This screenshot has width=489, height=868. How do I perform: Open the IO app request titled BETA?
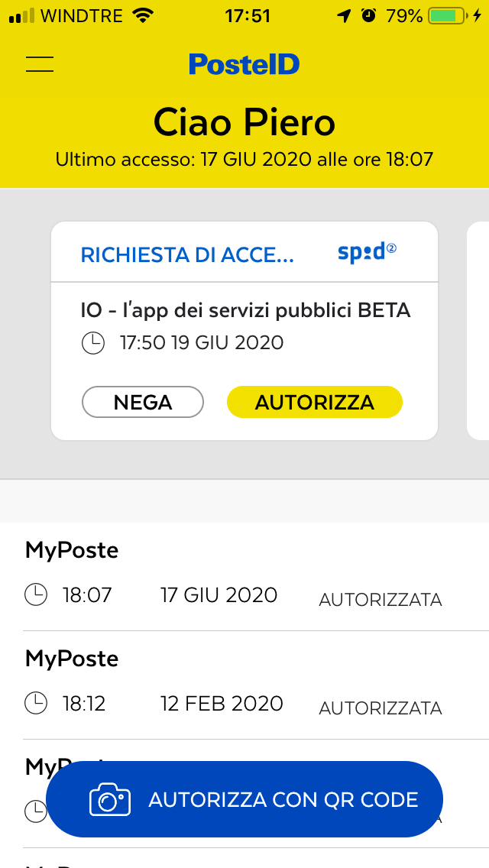[x=244, y=309]
